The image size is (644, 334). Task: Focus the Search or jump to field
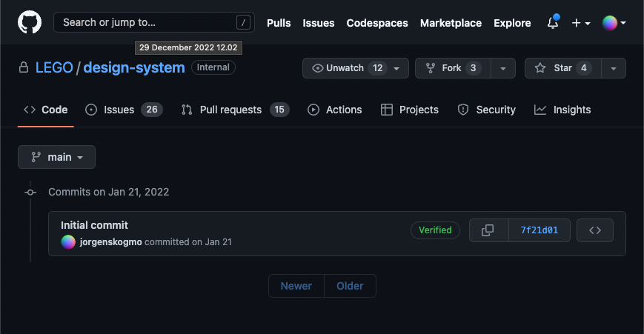[154, 22]
